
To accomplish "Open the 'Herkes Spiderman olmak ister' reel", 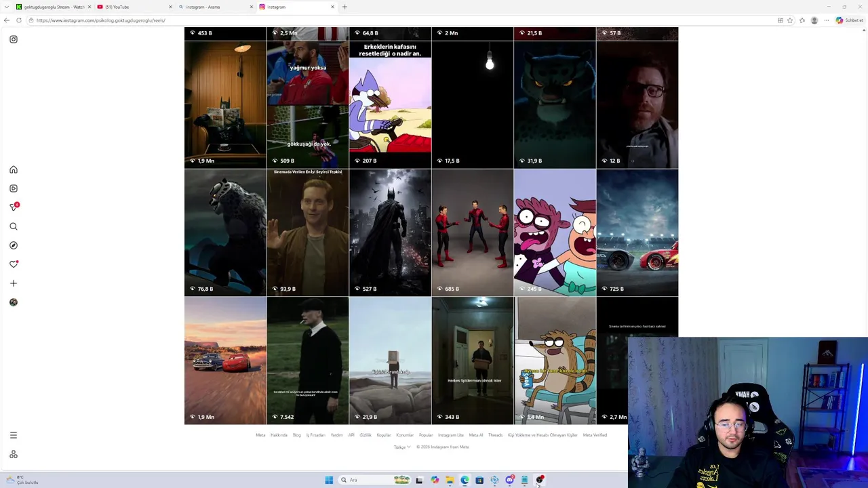I will click(x=473, y=361).
